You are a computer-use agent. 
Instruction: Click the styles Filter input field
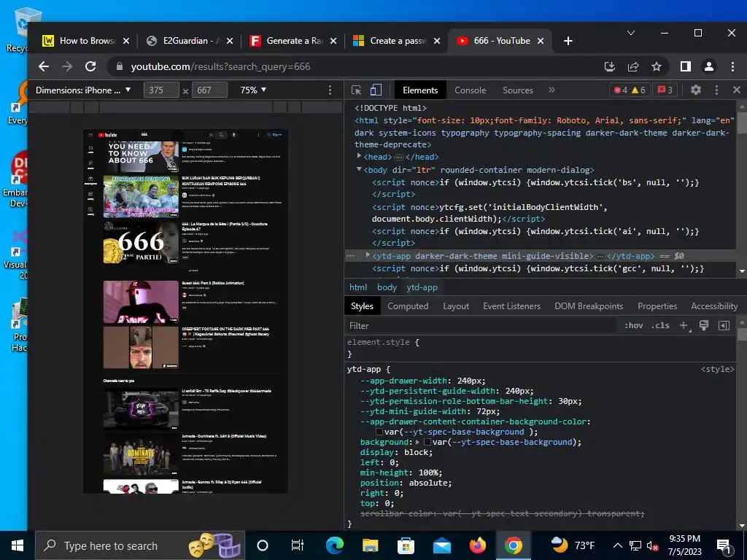[x=480, y=326]
